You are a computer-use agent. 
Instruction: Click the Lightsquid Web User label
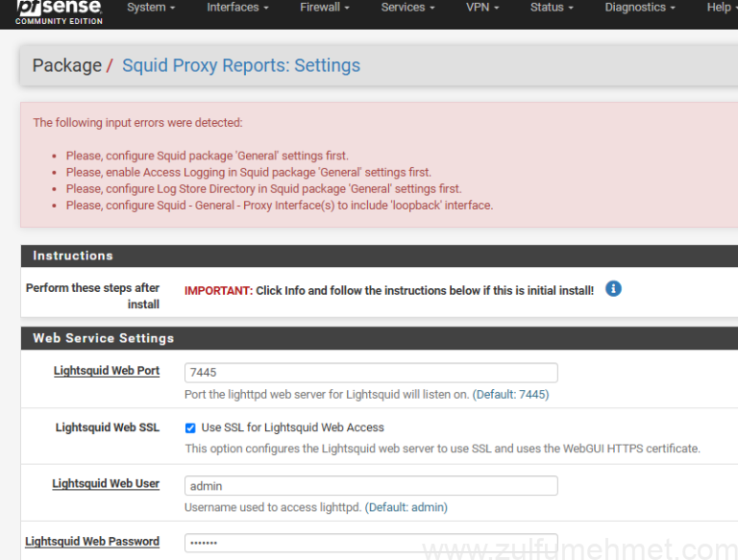[x=106, y=484]
